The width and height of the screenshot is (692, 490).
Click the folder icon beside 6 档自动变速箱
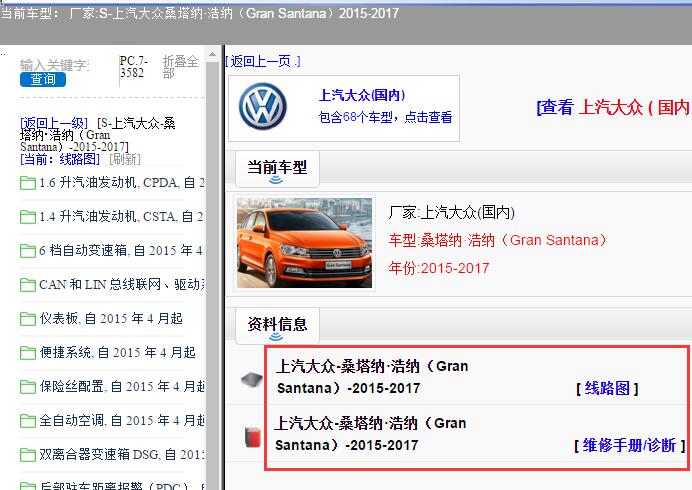(x=28, y=251)
